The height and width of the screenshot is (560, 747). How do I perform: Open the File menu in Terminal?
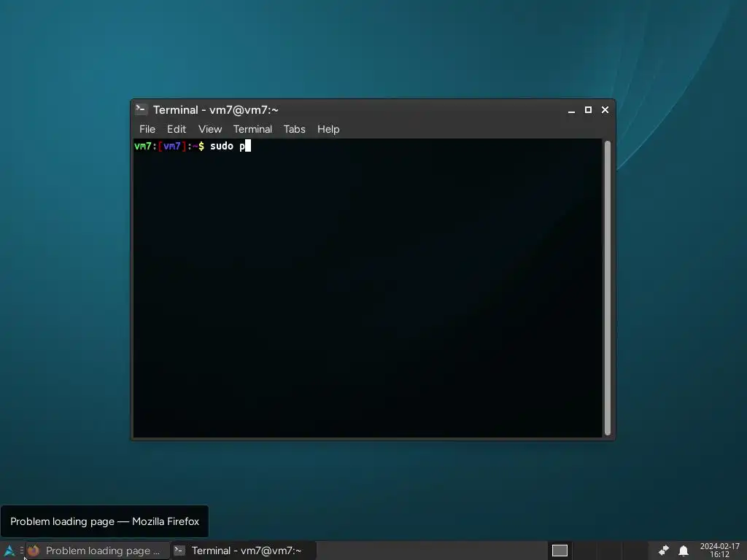(x=147, y=129)
